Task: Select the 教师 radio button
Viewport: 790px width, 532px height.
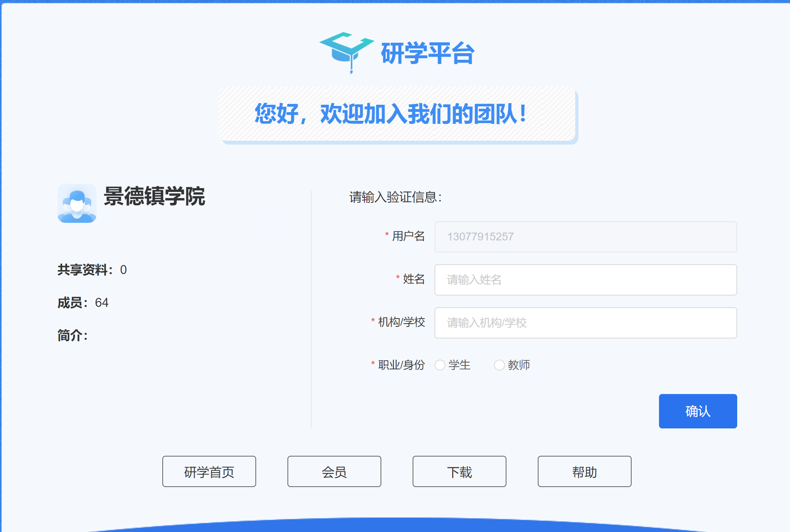Action: [x=499, y=365]
